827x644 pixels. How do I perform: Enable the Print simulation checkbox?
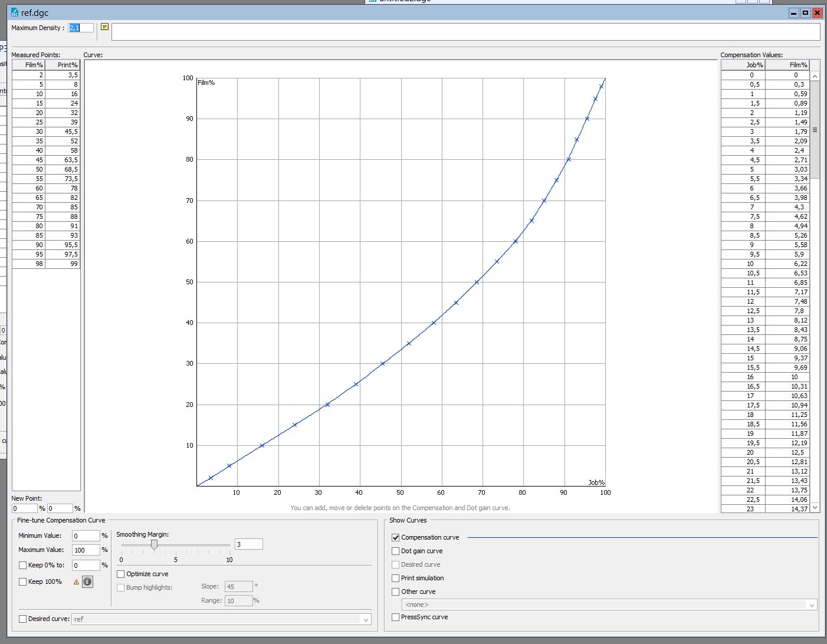point(396,578)
